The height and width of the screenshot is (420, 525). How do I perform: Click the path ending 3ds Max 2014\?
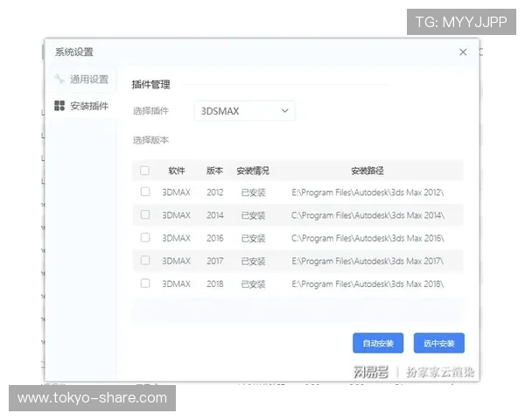click(367, 215)
